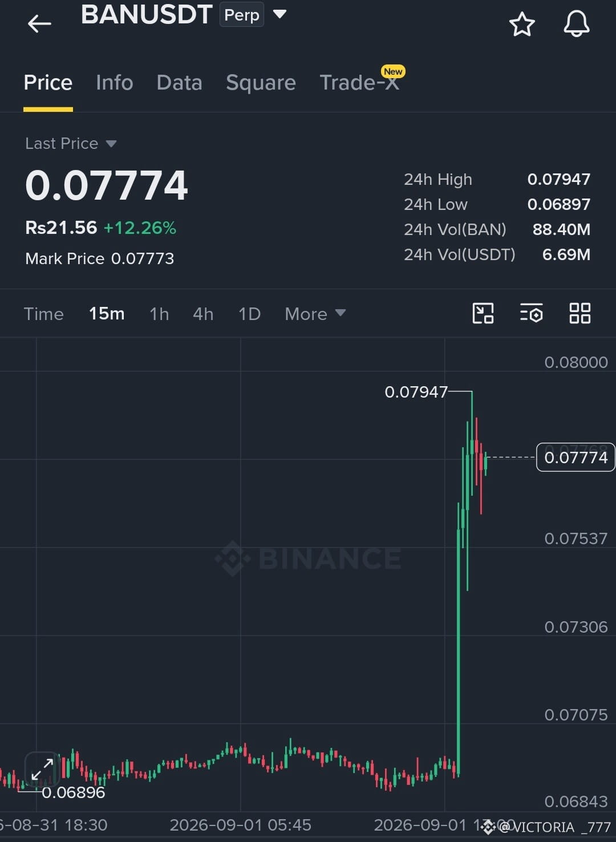Open the Square tab
The width and height of the screenshot is (616, 842).
click(x=261, y=83)
